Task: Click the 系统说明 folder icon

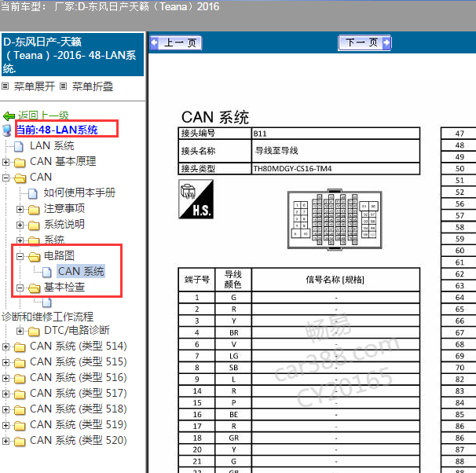Action: [34, 225]
